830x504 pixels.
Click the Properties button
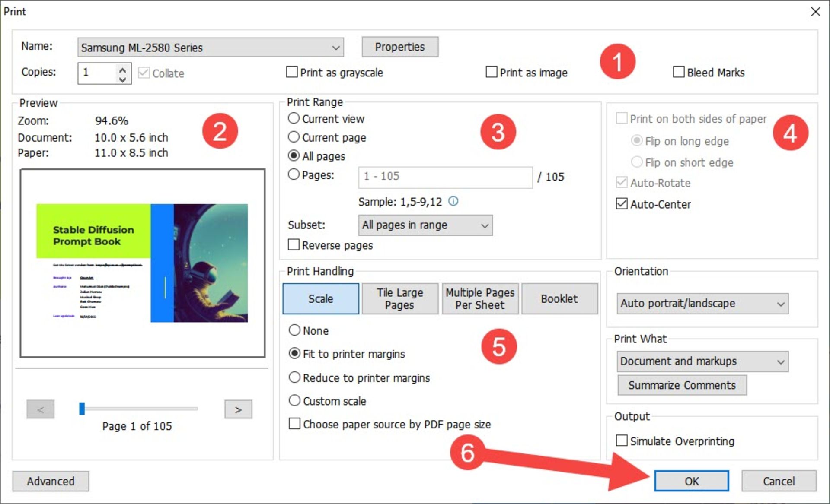[x=399, y=47]
